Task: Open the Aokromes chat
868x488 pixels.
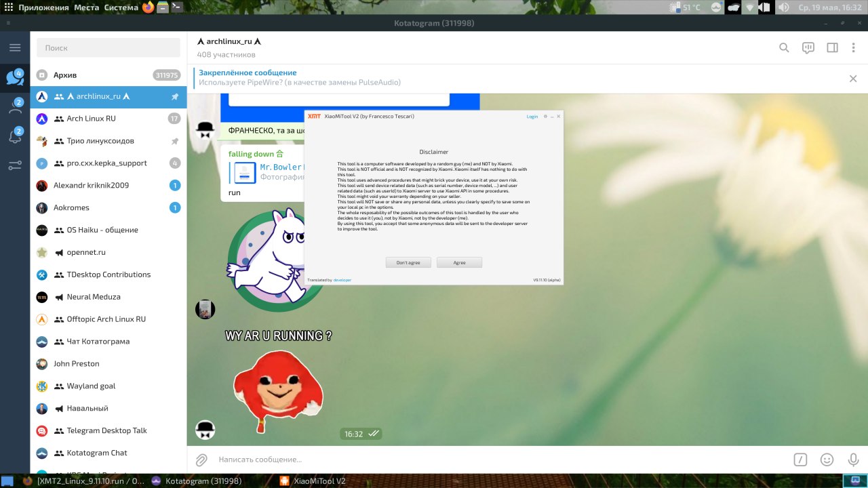Action: pos(108,207)
